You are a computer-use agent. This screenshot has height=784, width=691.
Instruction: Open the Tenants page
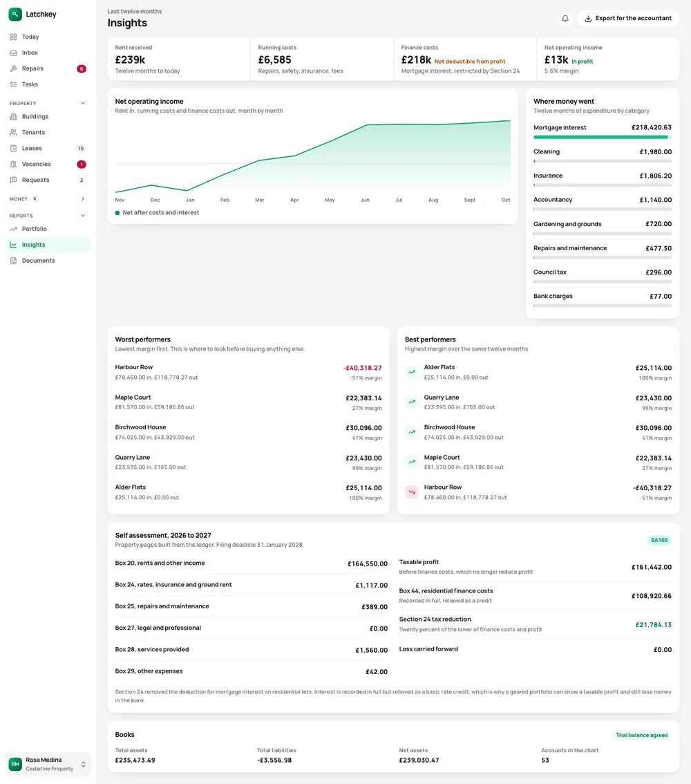pos(48,133)
